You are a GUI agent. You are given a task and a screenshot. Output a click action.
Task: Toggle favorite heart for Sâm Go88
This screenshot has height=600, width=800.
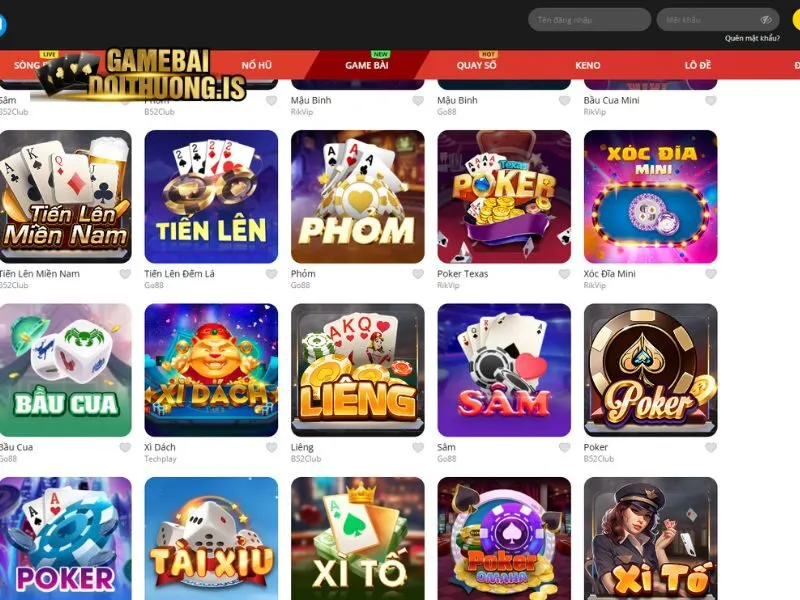point(564,447)
